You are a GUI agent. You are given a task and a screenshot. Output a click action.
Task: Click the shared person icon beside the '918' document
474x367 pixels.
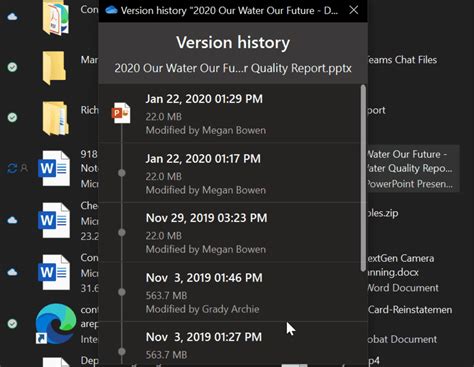24,168
